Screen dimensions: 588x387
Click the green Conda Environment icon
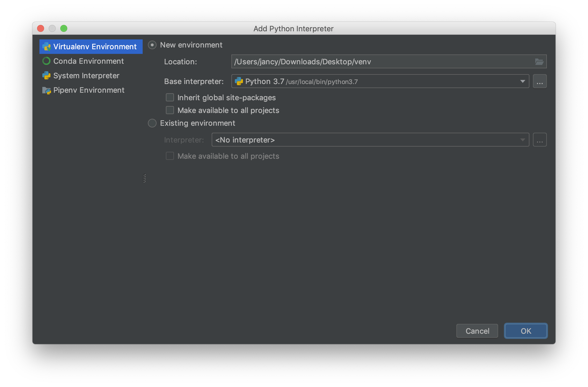tap(46, 61)
